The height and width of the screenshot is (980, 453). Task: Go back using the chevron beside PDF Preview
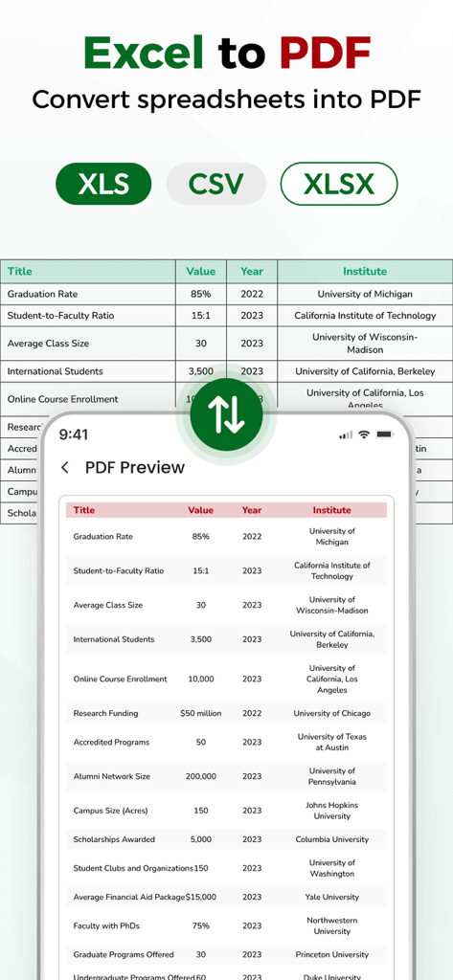(x=64, y=467)
